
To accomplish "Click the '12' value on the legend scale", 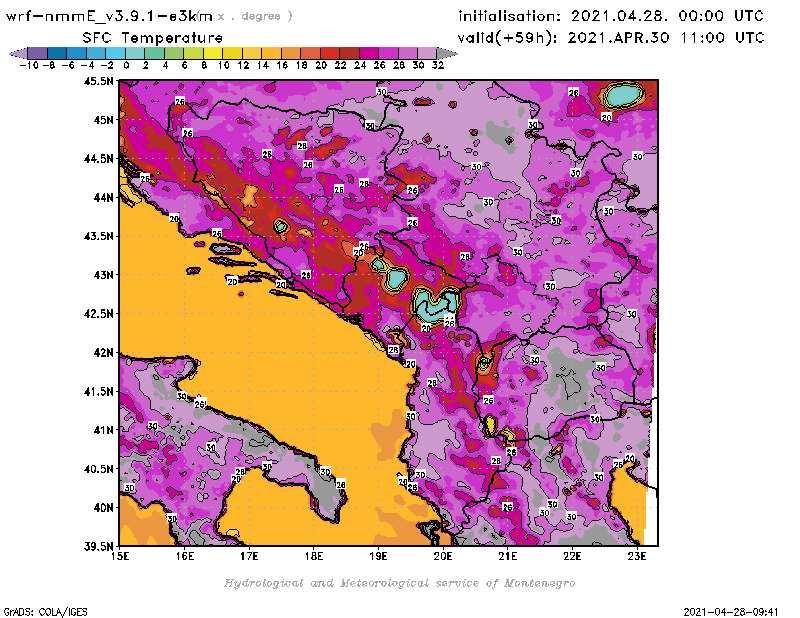I will tap(243, 66).
